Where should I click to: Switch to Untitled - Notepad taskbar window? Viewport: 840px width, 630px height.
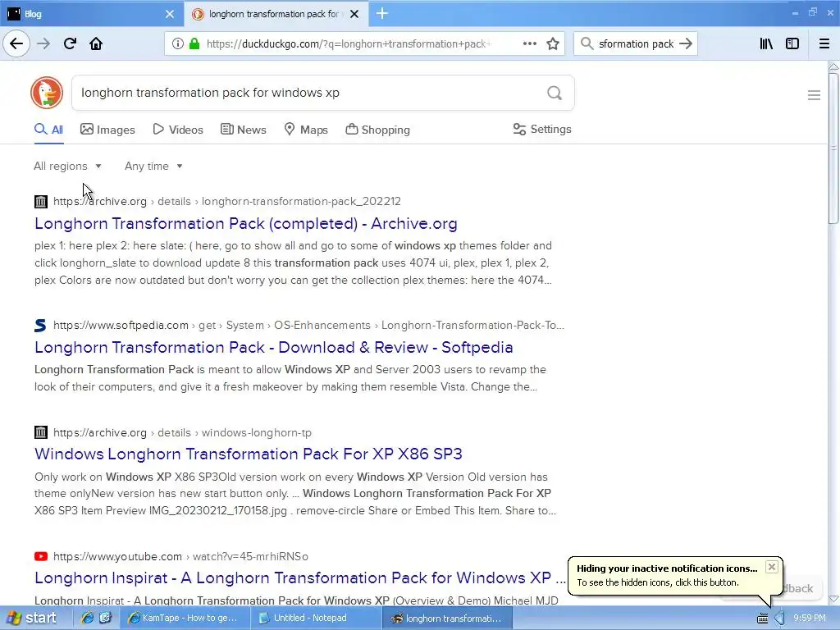316,619
